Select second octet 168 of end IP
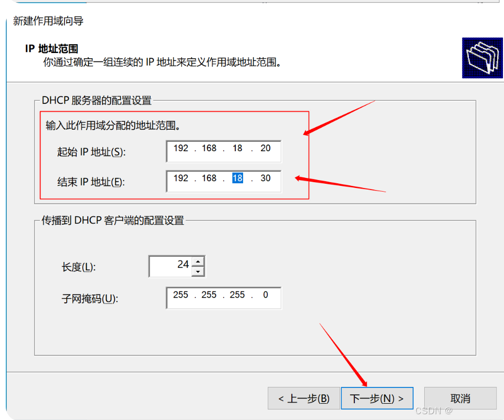This screenshot has height=420, width=504. (209, 178)
